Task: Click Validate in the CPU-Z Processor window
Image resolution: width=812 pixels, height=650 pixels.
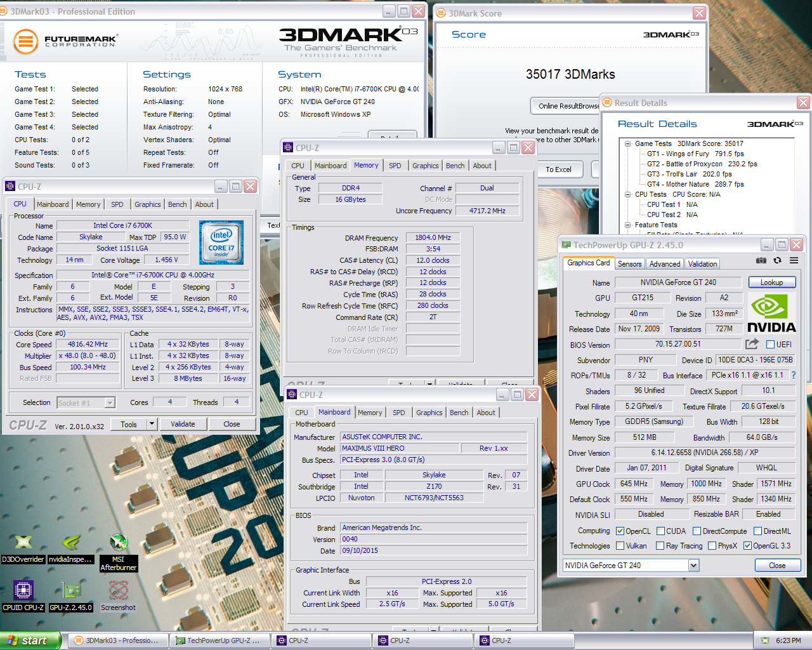Action: pyautogui.click(x=183, y=424)
